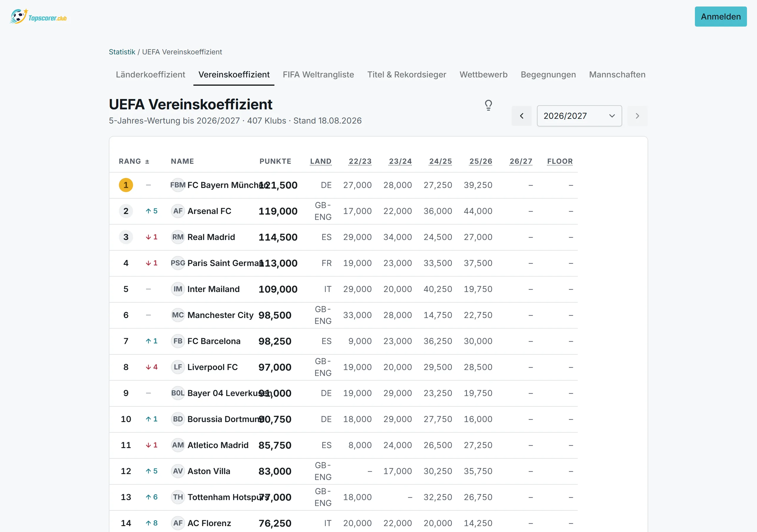Viewport: 757px width, 532px height.
Task: Open the Real Madrid club link
Action: click(211, 237)
